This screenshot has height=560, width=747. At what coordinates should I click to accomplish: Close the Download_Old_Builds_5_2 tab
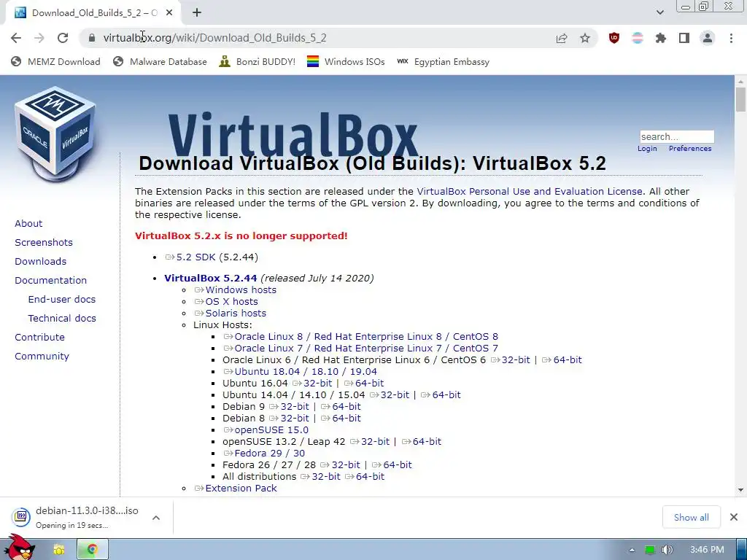tap(169, 13)
